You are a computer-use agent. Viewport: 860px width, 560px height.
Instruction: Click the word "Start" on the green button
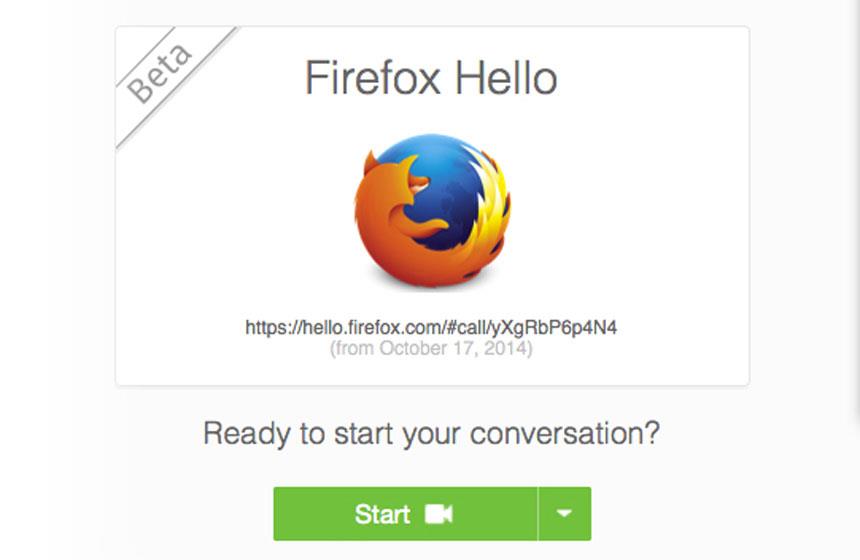tap(382, 514)
